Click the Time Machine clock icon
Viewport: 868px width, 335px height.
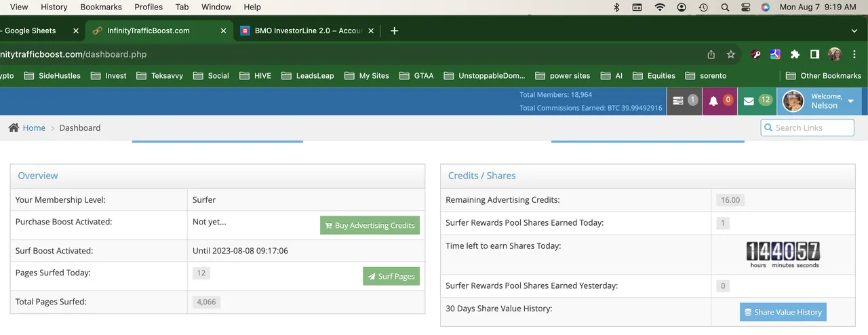pos(703,7)
